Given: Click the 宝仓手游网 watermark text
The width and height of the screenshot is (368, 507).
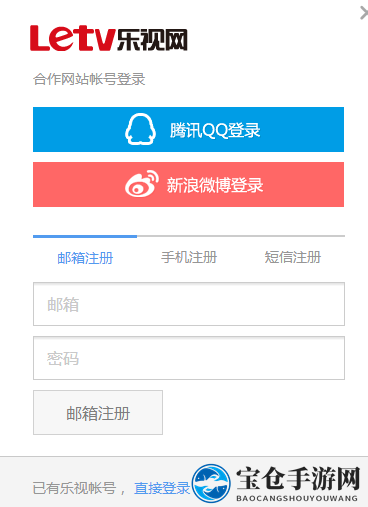Looking at the screenshot, I should pos(298,479).
